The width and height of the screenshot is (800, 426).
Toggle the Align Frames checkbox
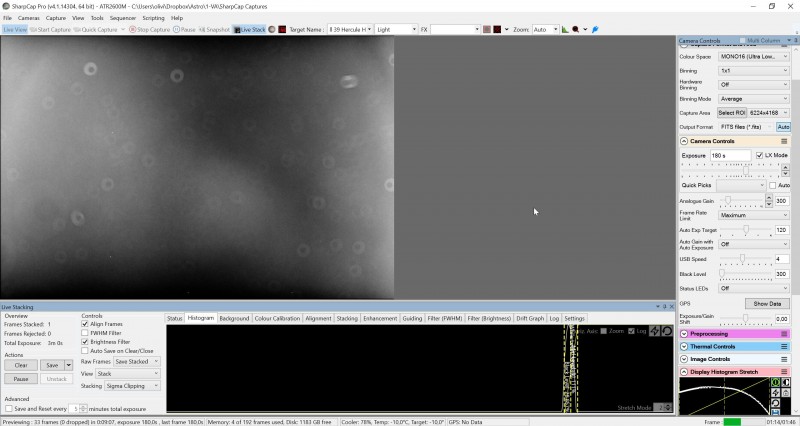(85, 324)
